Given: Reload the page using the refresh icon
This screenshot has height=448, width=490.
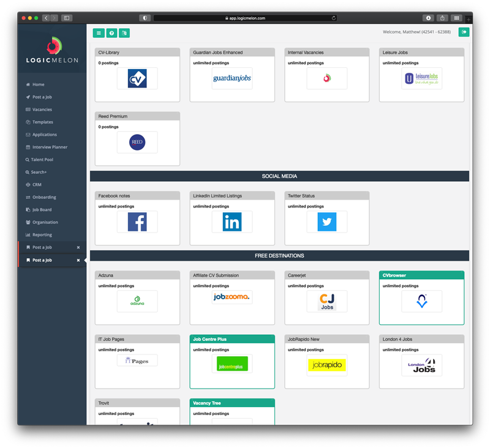Looking at the screenshot, I should (333, 18).
